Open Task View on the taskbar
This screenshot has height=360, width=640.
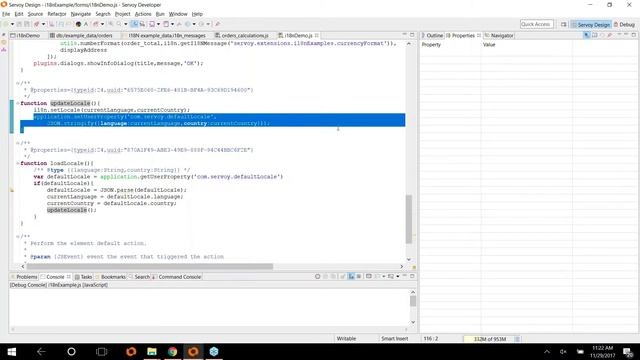click(101, 351)
